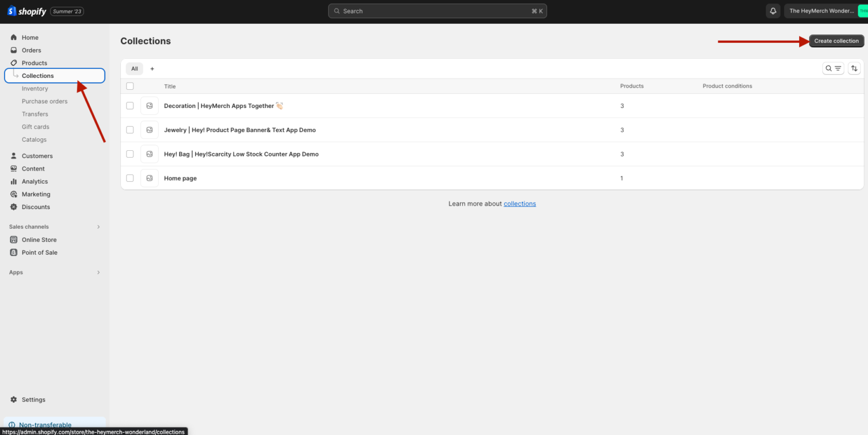The width and height of the screenshot is (868, 435).
Task: Click the Home page collection image placeholder
Action: pos(149,178)
